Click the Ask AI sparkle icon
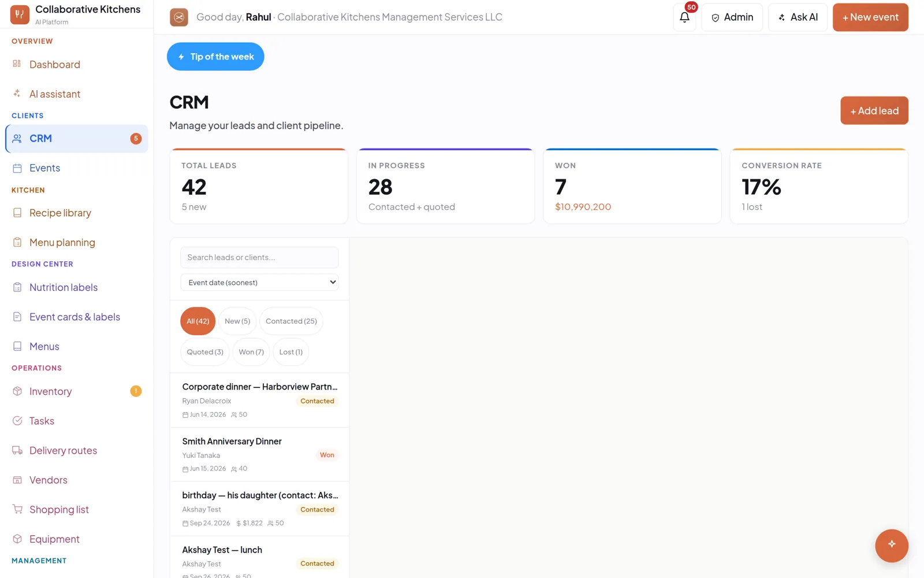 [x=781, y=18]
